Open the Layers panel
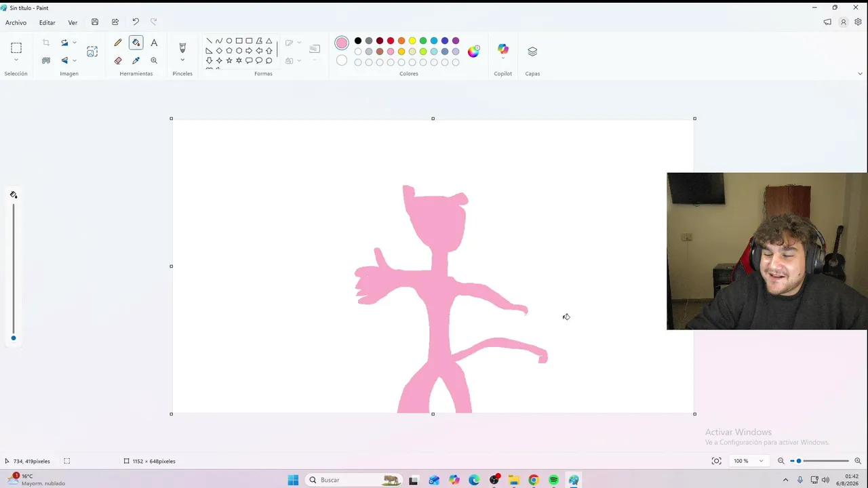The height and width of the screenshot is (488, 868). point(532,52)
